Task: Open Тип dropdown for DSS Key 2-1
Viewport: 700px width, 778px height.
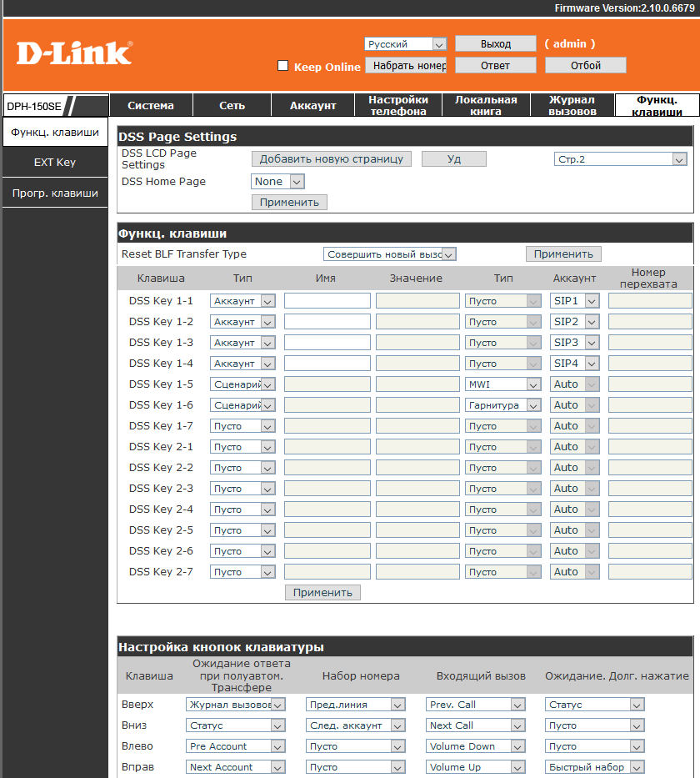Action: 242,447
